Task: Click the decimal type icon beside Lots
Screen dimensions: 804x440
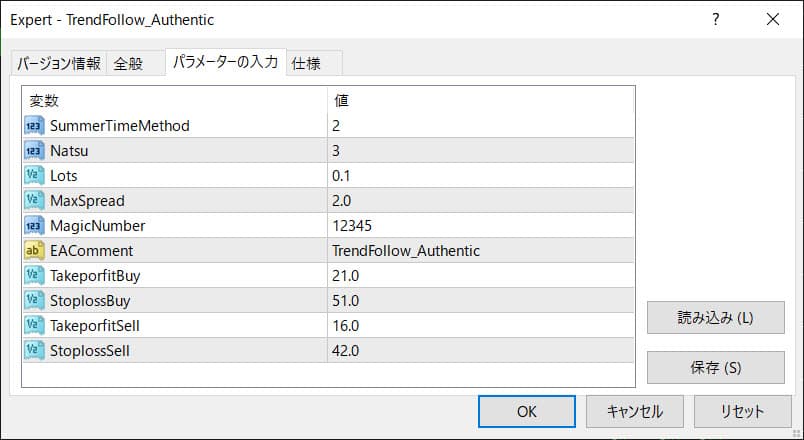Action: coord(34,175)
